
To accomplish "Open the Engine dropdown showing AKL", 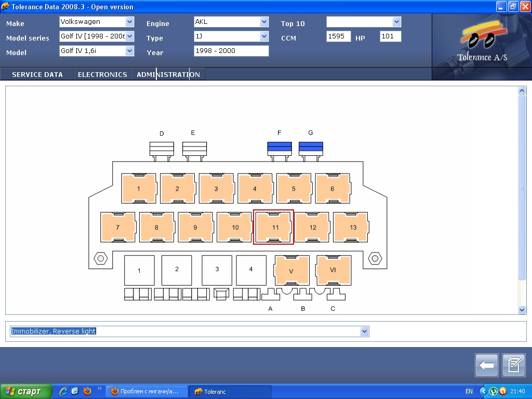I will coord(264,22).
